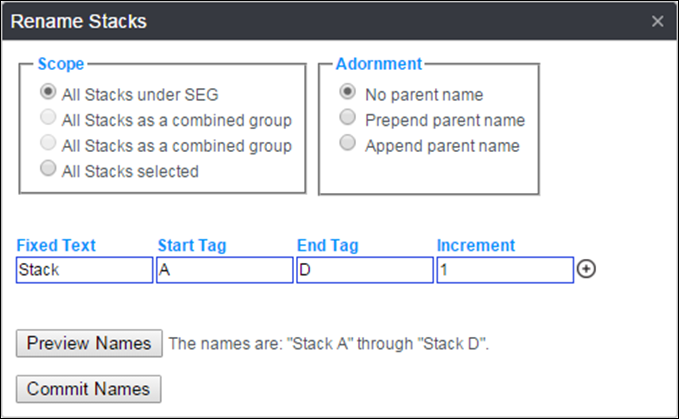679x419 pixels.
Task: Focus the Start Tag input box
Action: point(224,270)
